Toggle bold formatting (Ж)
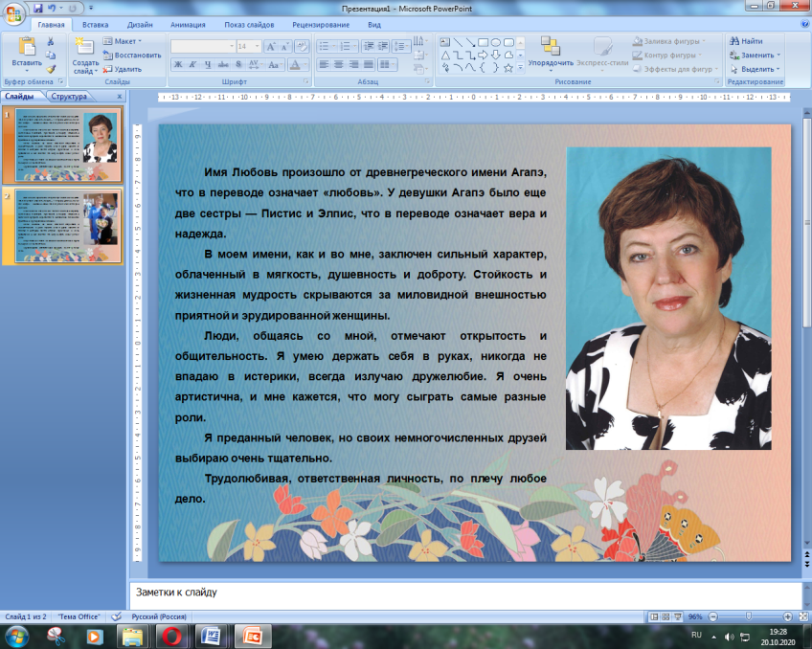Screen dimensions: 812x649 [178, 64]
